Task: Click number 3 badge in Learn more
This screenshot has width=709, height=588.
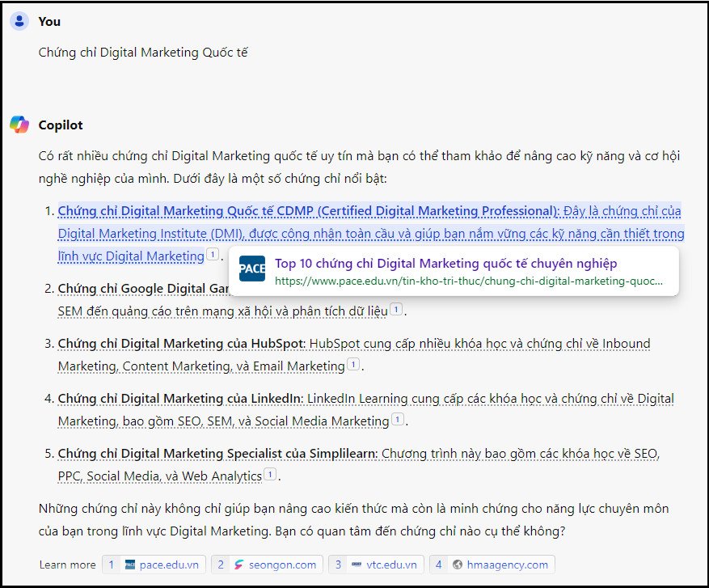Action: 338,565
